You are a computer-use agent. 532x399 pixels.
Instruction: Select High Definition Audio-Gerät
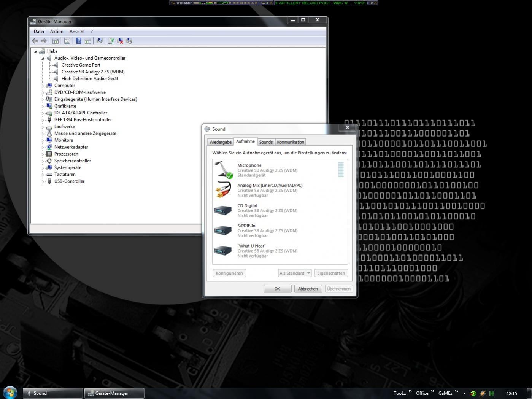click(x=90, y=79)
